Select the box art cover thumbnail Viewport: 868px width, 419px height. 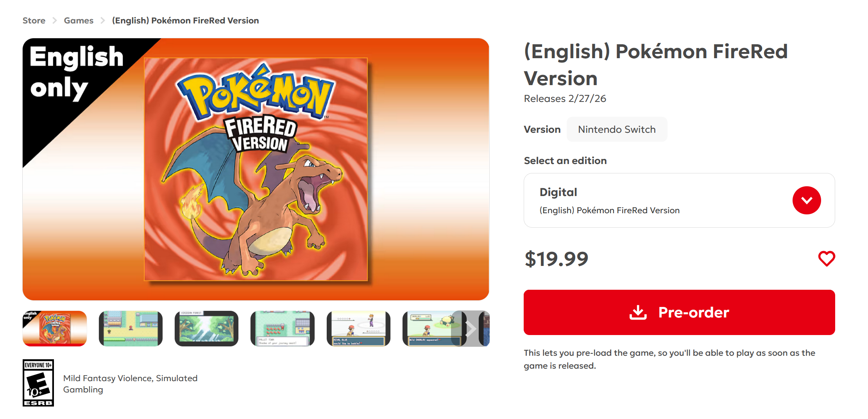pyautogui.click(x=55, y=328)
